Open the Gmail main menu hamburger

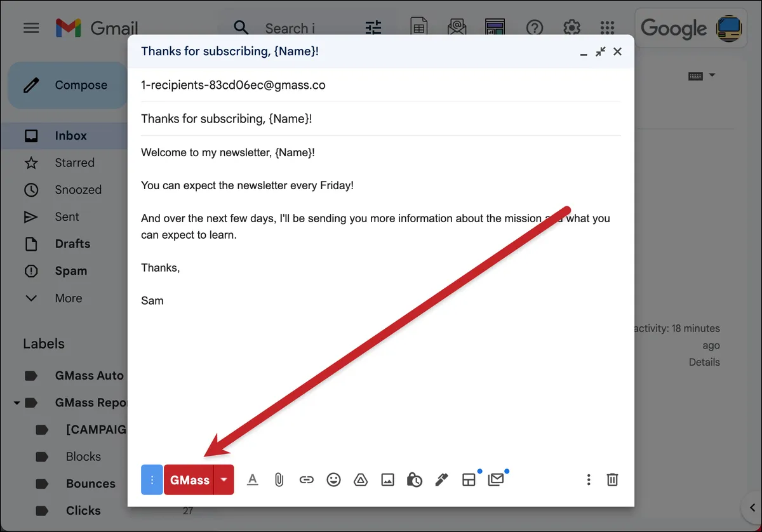(x=31, y=28)
